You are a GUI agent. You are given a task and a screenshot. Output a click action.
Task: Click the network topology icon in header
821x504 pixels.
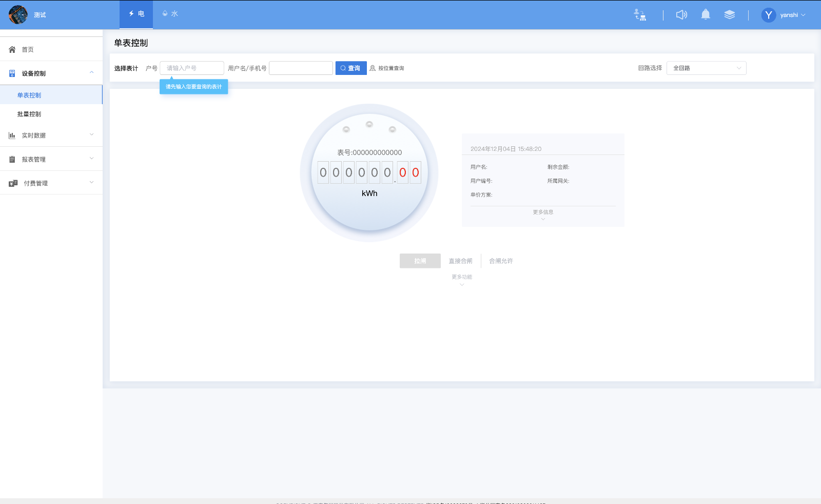640,15
